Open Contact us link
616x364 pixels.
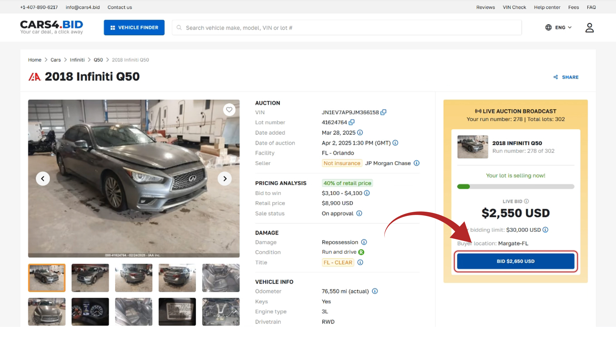tap(120, 7)
